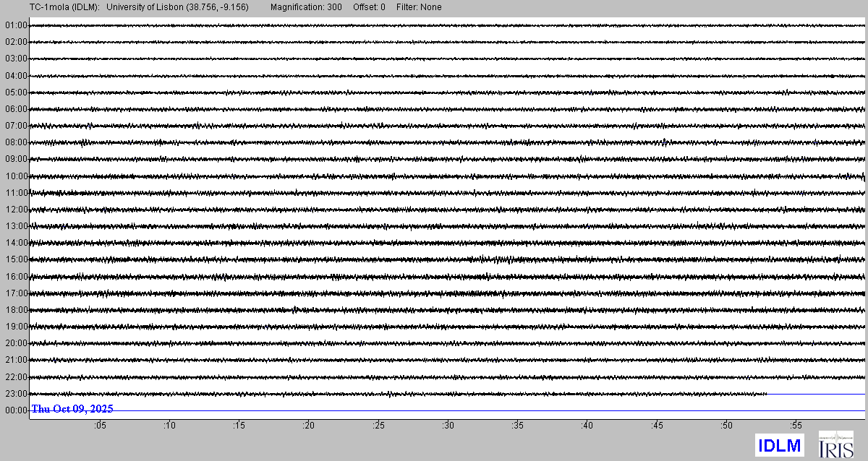Select the 21:00 hour trace label
Viewport: 868px width, 461px height.
coord(16,360)
